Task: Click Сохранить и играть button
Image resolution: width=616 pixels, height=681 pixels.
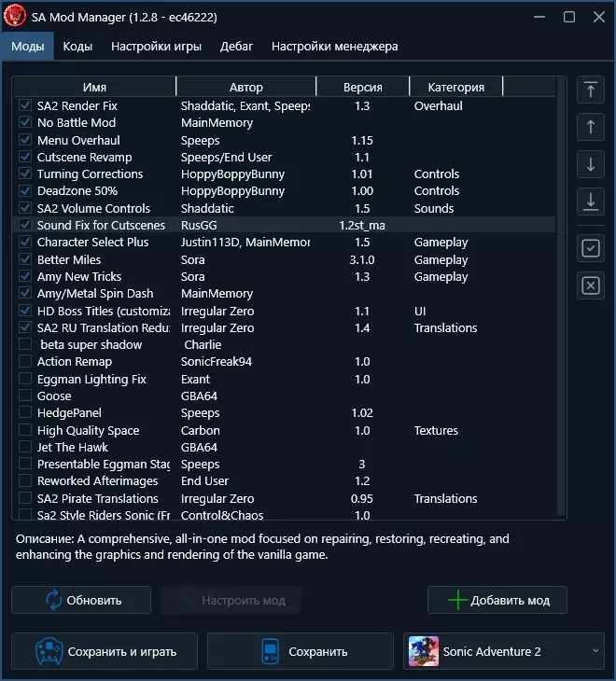Action: [105, 651]
